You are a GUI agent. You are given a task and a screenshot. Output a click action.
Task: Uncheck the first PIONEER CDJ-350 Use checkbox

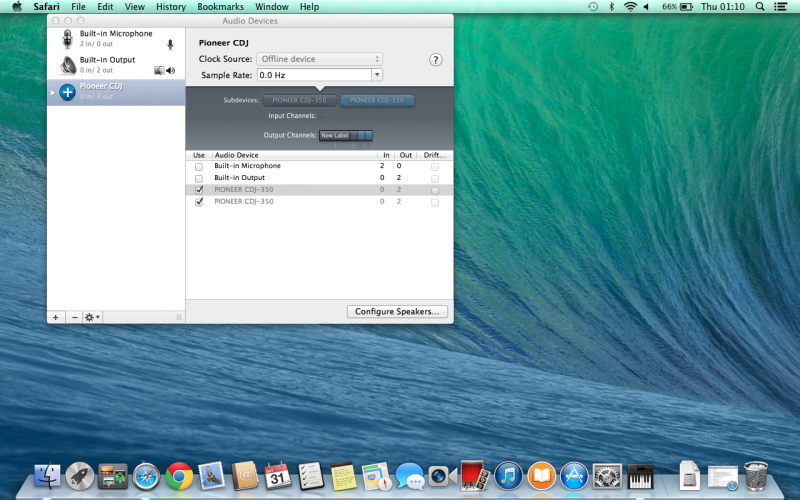pos(199,190)
